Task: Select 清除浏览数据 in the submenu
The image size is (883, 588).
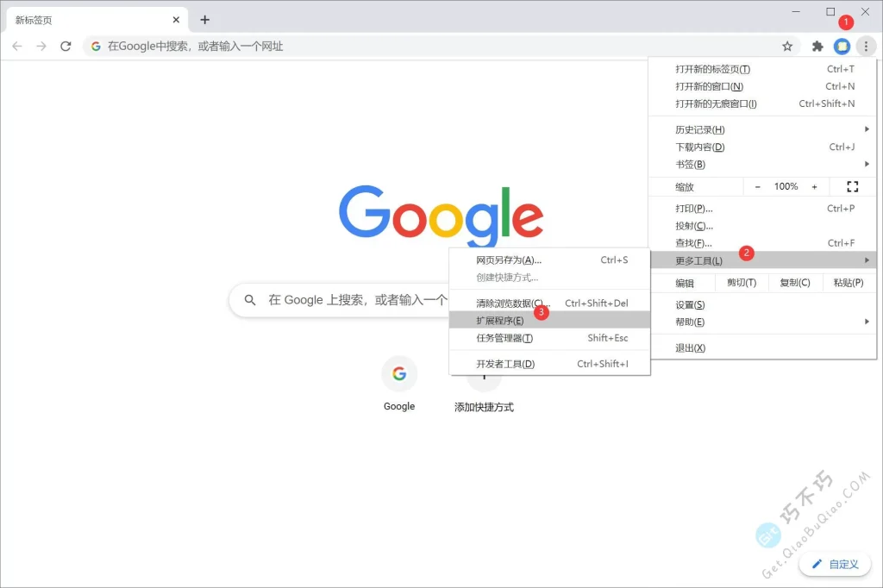Action: point(549,303)
